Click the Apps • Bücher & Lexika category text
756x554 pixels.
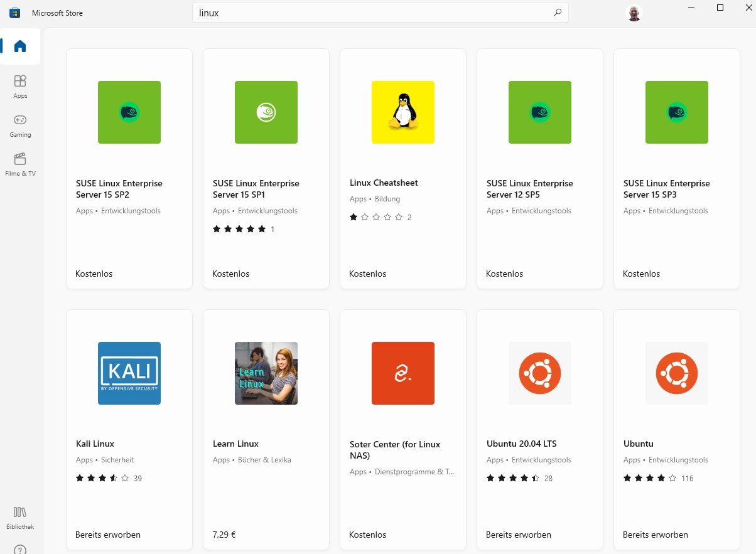click(x=252, y=460)
